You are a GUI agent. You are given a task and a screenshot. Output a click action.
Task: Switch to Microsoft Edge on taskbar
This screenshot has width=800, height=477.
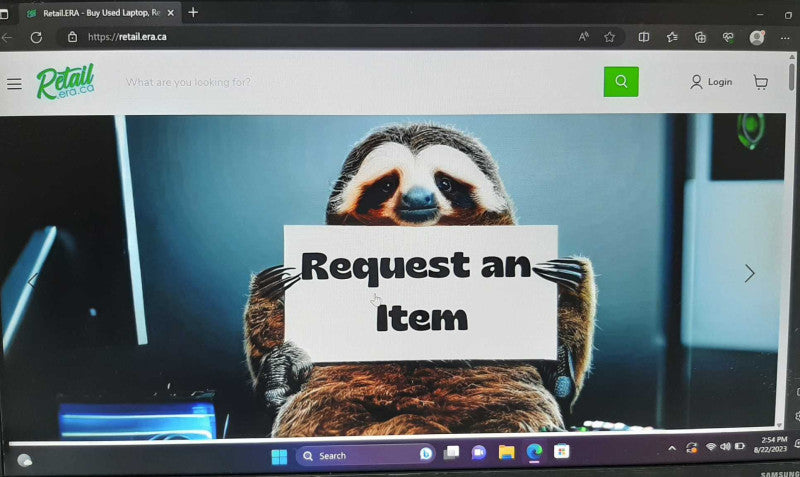coord(534,452)
